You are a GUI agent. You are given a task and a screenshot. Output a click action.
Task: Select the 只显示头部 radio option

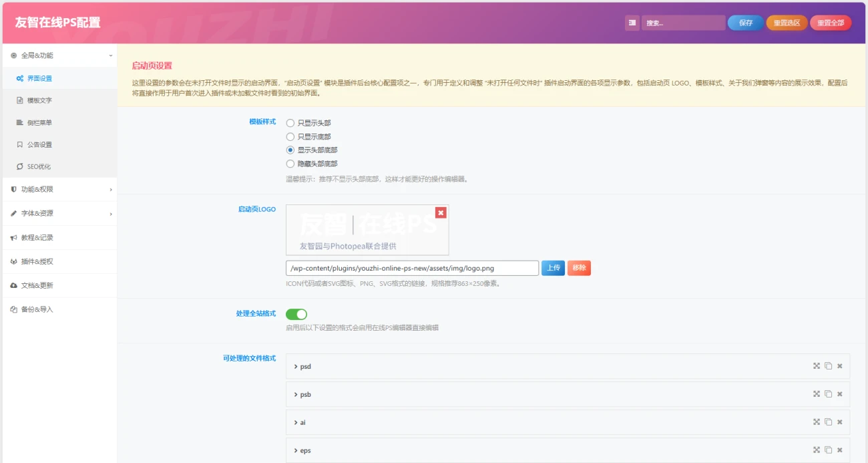288,123
